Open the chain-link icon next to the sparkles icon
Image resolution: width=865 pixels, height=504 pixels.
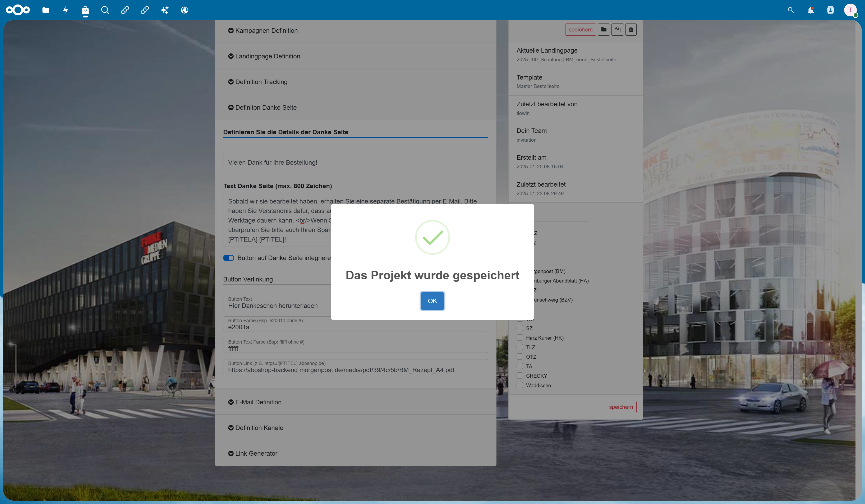[145, 10]
